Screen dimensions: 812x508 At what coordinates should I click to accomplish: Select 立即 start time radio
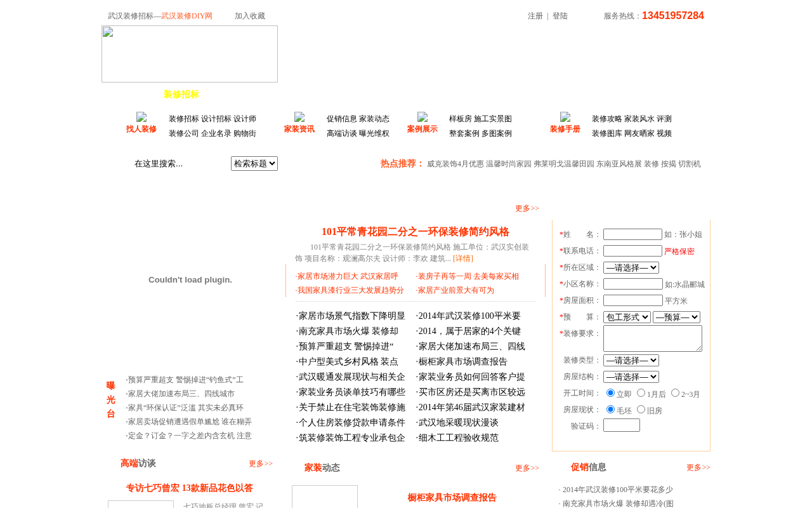coord(611,393)
